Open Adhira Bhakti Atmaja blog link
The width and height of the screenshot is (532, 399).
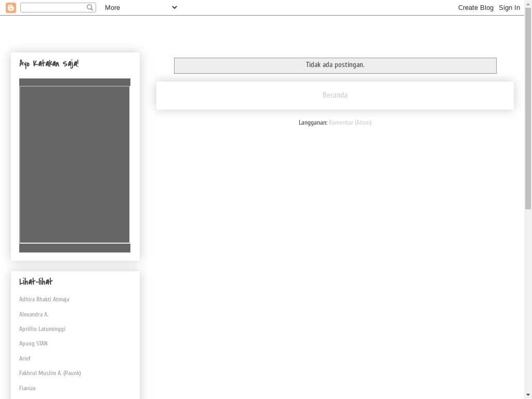[x=44, y=300]
